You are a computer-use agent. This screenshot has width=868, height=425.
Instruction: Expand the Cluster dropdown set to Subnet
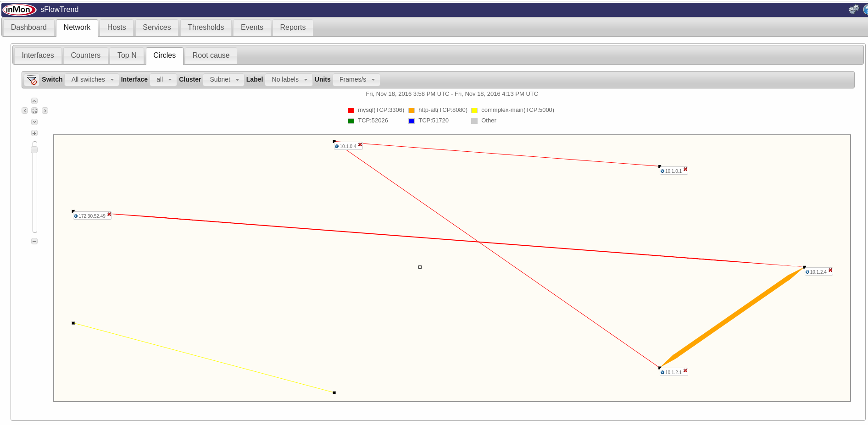224,79
